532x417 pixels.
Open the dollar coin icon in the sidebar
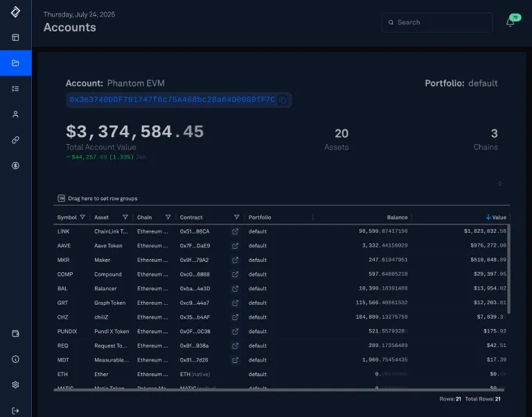click(15, 166)
